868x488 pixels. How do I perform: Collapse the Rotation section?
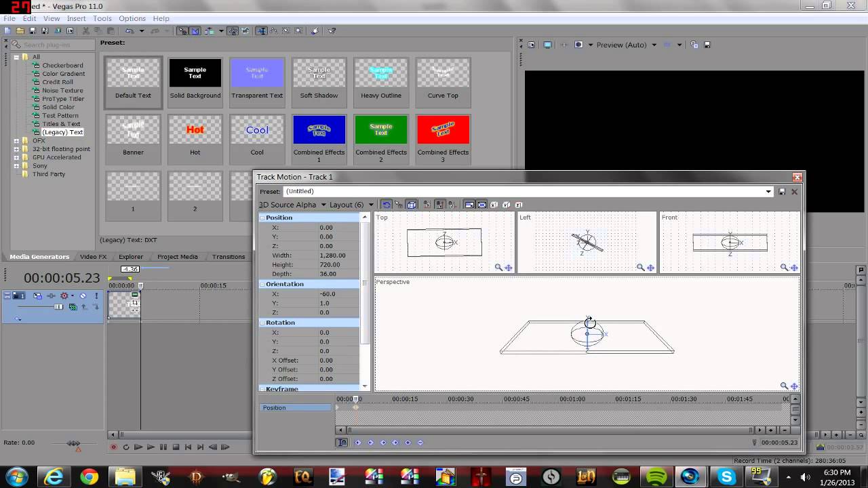pos(262,323)
